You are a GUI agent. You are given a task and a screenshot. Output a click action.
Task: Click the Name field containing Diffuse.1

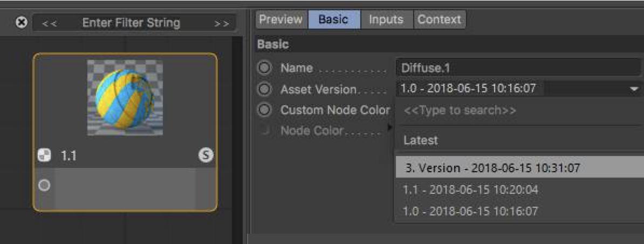click(518, 68)
